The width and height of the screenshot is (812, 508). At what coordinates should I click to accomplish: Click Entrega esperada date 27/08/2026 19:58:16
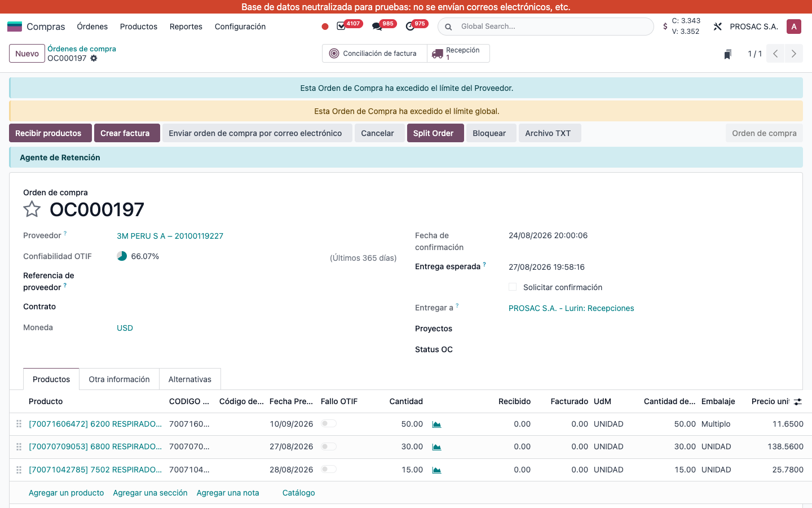click(x=547, y=267)
